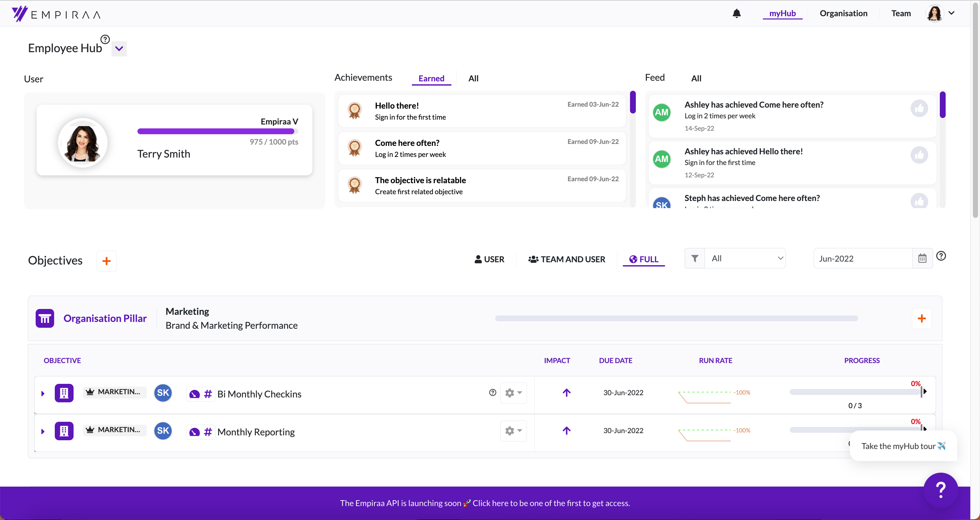Expand the Bi Monthly Checkins row
The height and width of the screenshot is (520, 980).
(43, 393)
